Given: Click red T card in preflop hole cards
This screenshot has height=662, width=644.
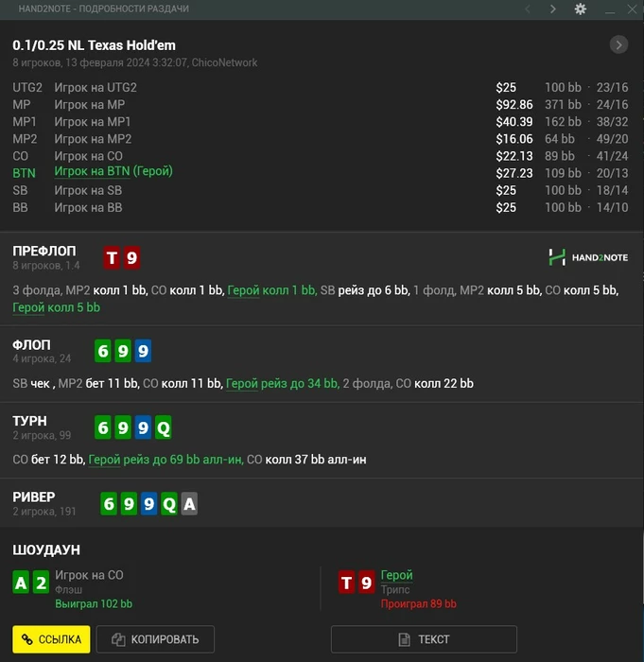Looking at the screenshot, I should click(x=112, y=257).
